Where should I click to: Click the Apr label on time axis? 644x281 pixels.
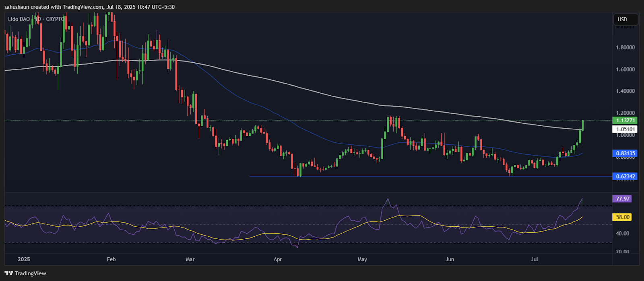(x=278, y=259)
